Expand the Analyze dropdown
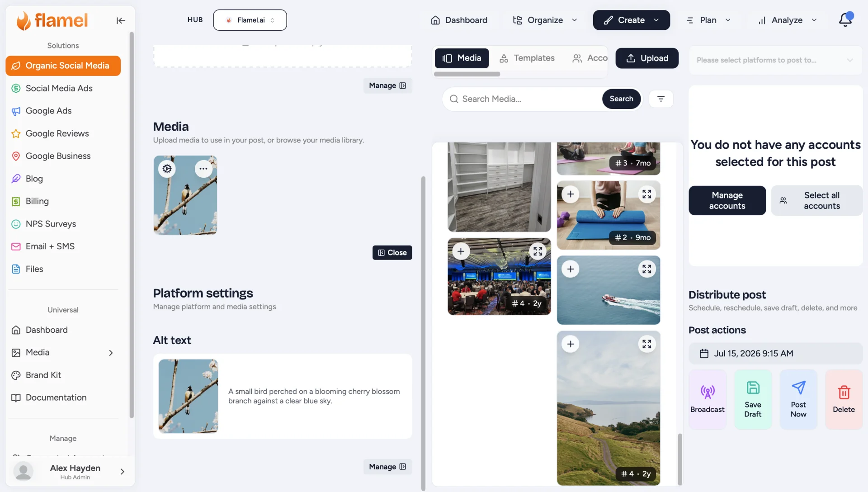The width and height of the screenshot is (868, 492). point(788,20)
